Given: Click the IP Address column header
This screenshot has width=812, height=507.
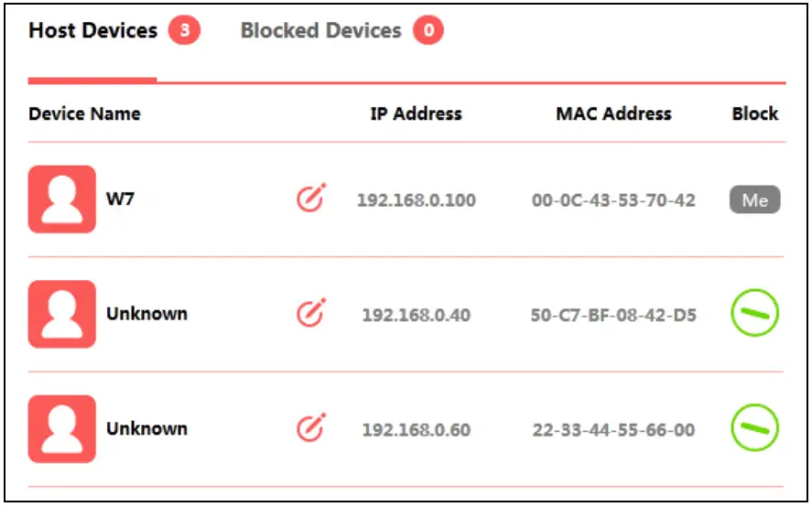Looking at the screenshot, I should 416,114.
